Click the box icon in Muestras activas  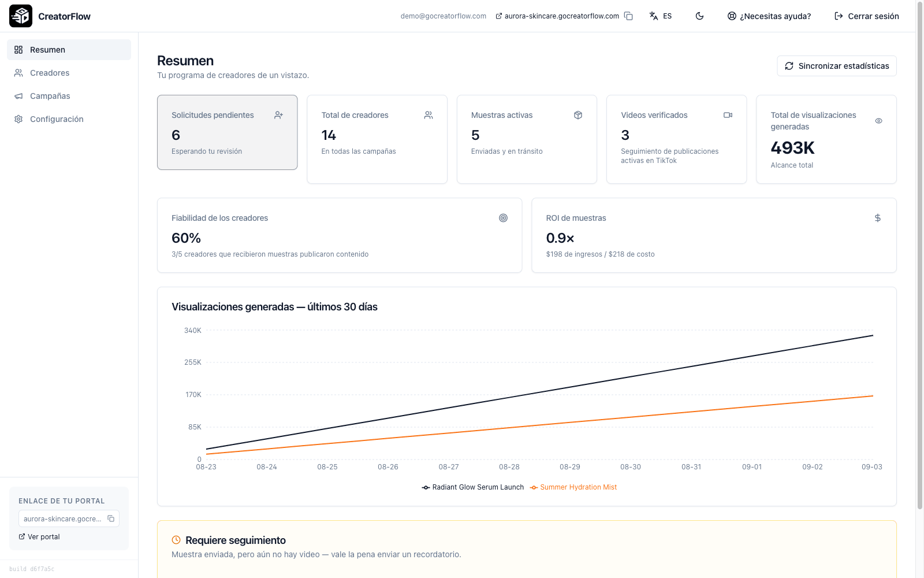(578, 115)
